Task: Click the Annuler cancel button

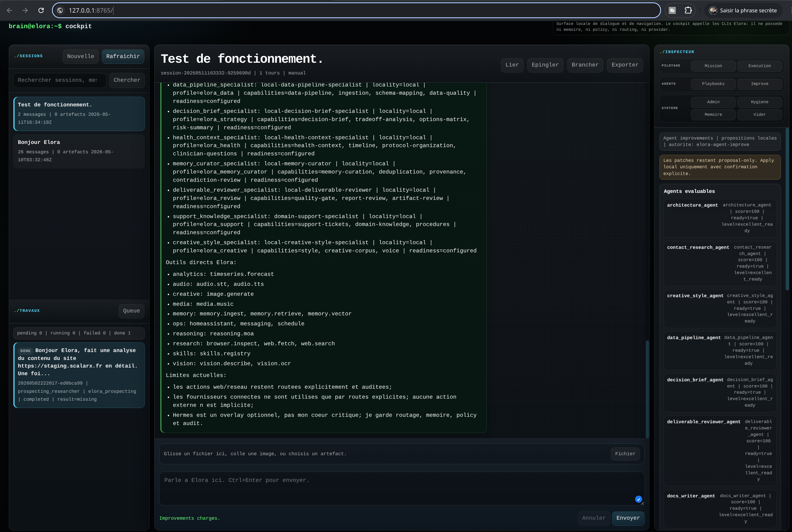Action: point(593,518)
